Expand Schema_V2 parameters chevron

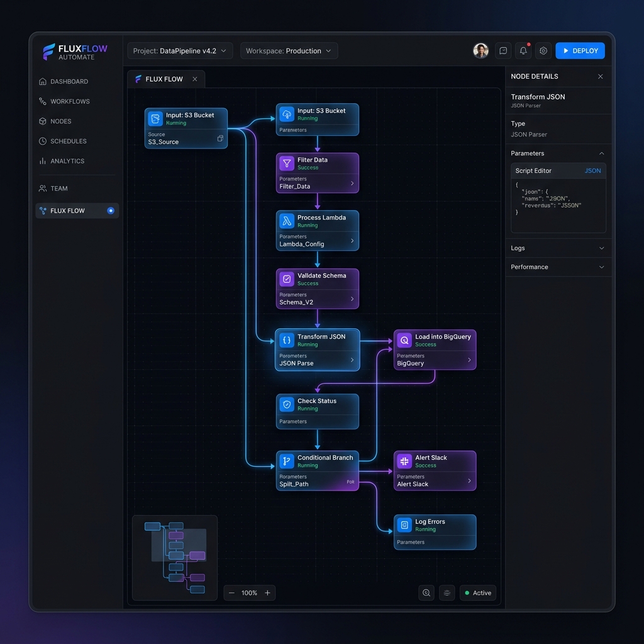point(352,299)
